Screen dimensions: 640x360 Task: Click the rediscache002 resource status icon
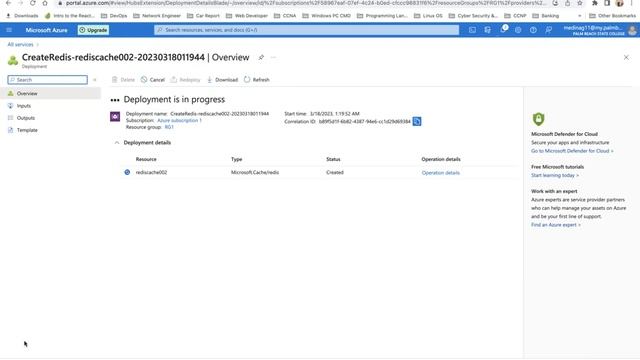(x=127, y=173)
